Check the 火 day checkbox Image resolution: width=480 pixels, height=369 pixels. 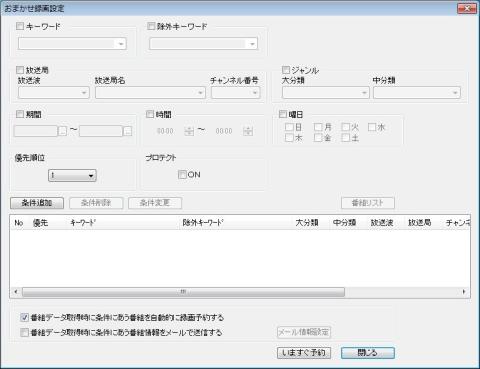pos(346,127)
